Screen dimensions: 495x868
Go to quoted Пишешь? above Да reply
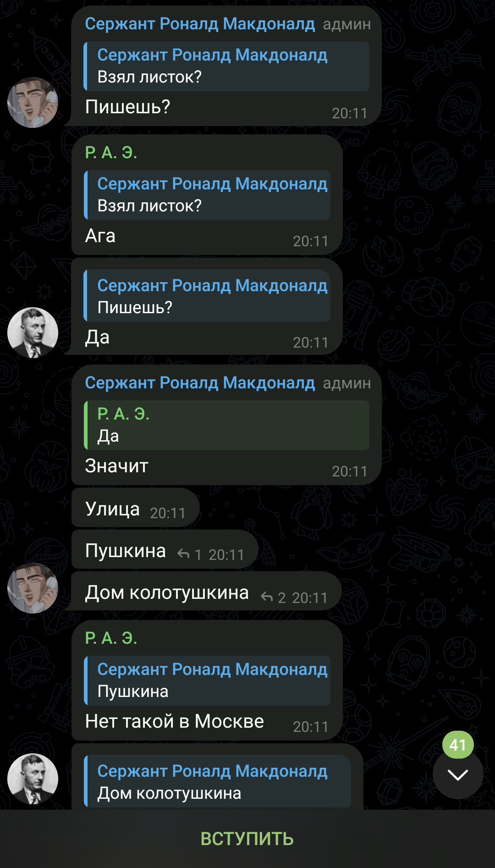[207, 296]
